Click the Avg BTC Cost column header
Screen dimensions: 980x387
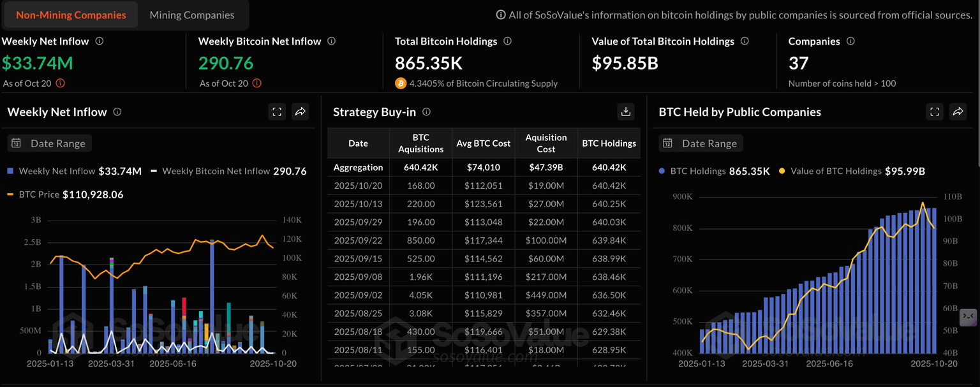point(484,143)
